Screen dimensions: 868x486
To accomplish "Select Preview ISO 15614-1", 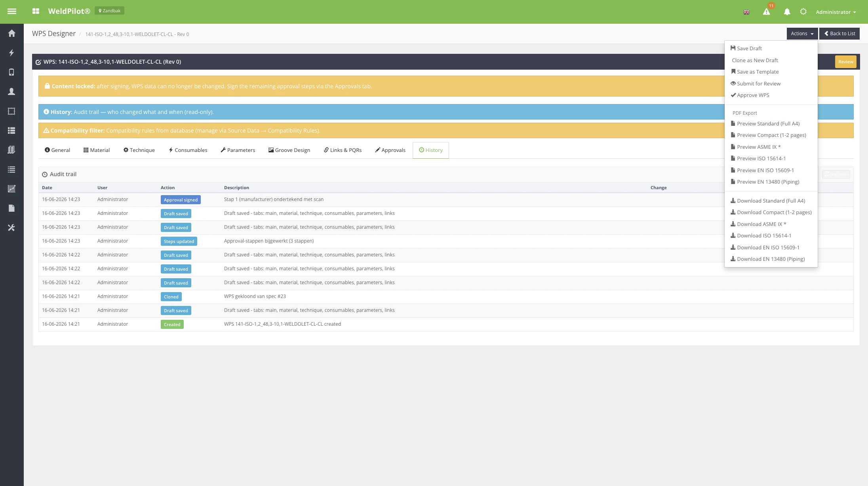I will coord(771,158).
